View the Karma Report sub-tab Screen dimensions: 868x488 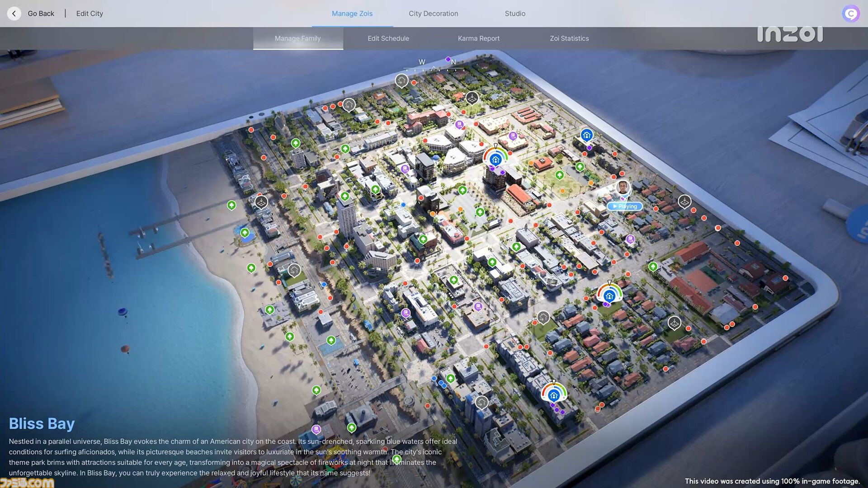(x=479, y=38)
